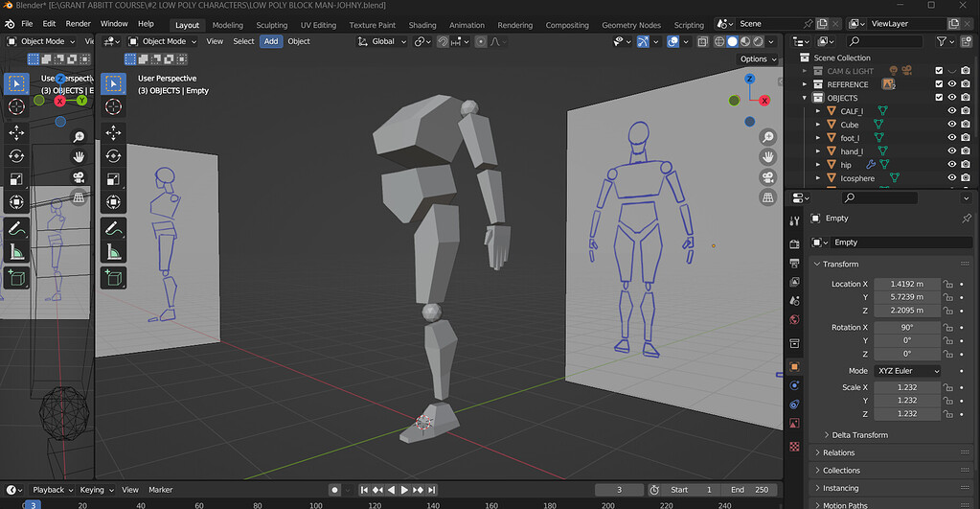Activate the Annotate pencil tool in main viewport
Screen dimensions: 980x509
tap(113, 229)
